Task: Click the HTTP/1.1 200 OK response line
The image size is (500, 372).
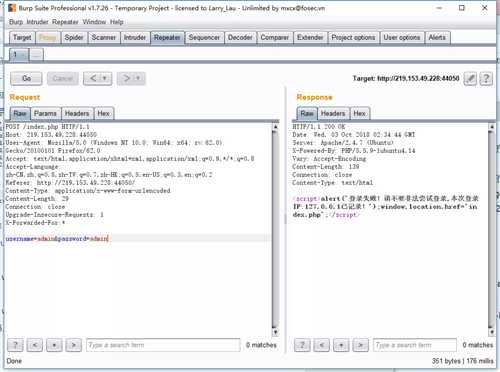Action: pyautogui.click(x=319, y=127)
